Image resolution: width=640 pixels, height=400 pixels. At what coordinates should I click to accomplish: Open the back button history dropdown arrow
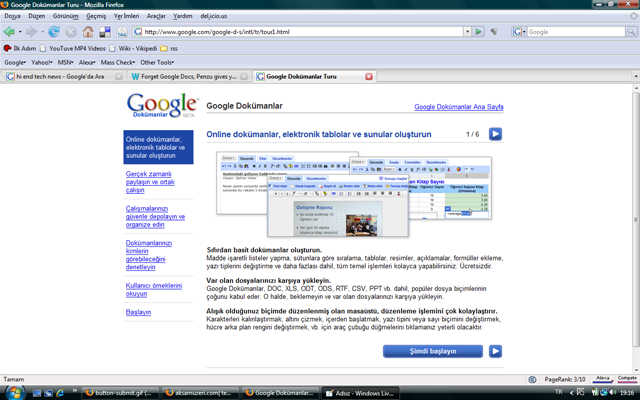click(x=20, y=32)
